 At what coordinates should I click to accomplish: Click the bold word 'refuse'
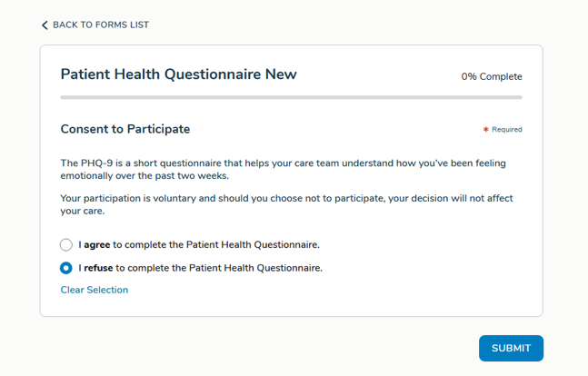(x=98, y=268)
